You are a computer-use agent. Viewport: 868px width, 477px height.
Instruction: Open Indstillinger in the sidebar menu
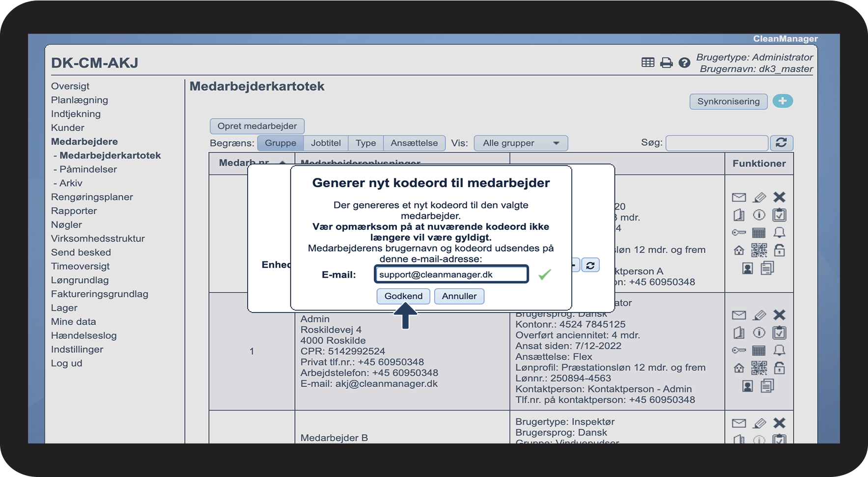pyautogui.click(x=77, y=349)
